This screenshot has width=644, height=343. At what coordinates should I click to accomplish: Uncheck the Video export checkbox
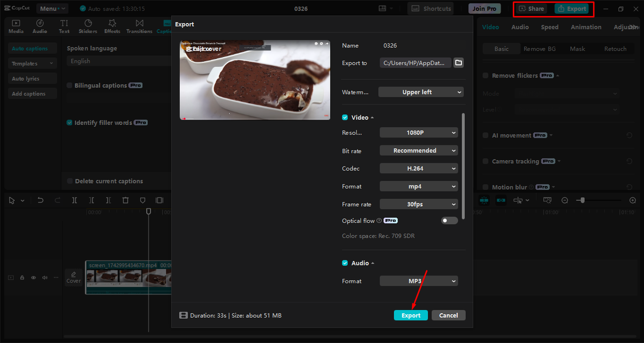coord(345,117)
